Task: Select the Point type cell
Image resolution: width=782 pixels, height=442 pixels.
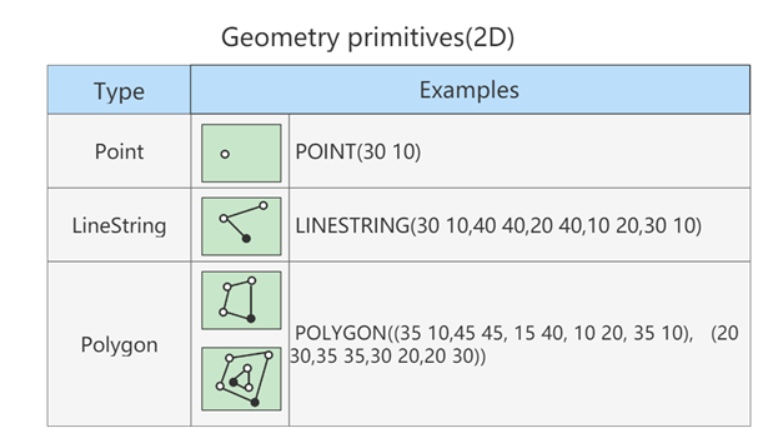Action: click(x=119, y=151)
